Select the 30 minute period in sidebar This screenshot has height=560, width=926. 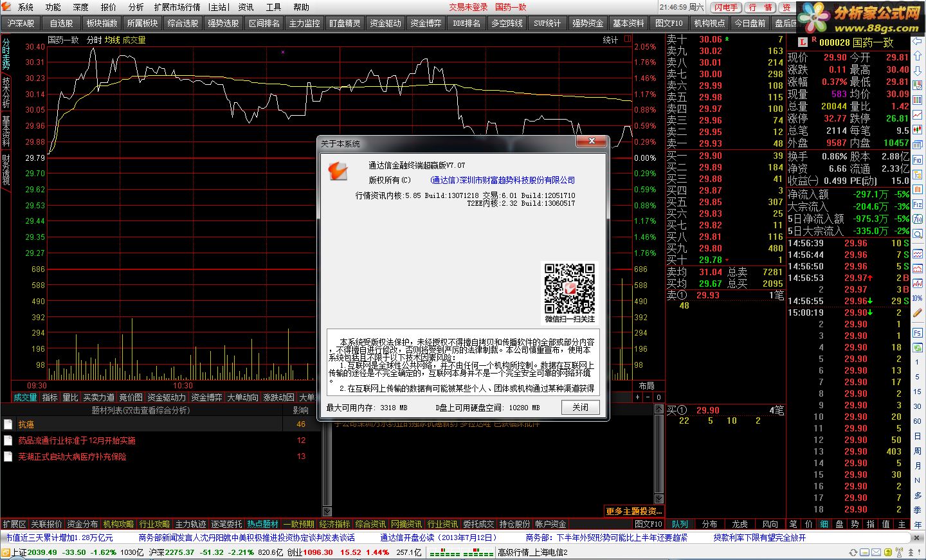tap(918, 406)
